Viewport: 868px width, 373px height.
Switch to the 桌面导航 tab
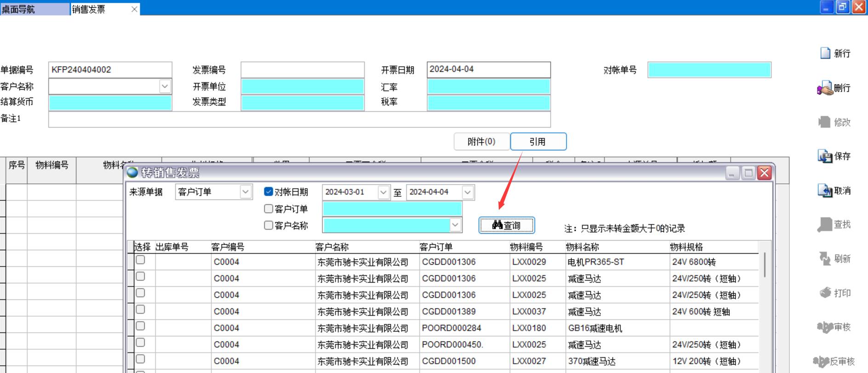coord(18,9)
